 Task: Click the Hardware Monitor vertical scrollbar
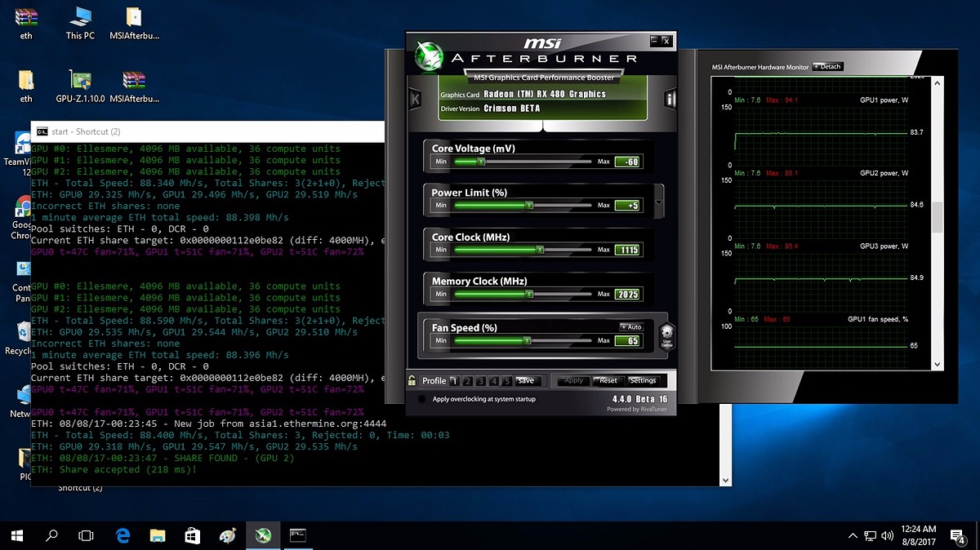938,216
